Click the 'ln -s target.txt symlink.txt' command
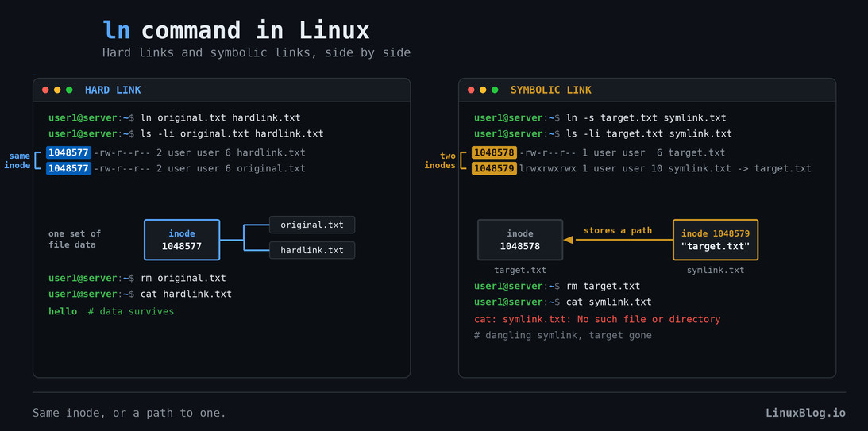The width and height of the screenshot is (868, 431). pos(646,117)
